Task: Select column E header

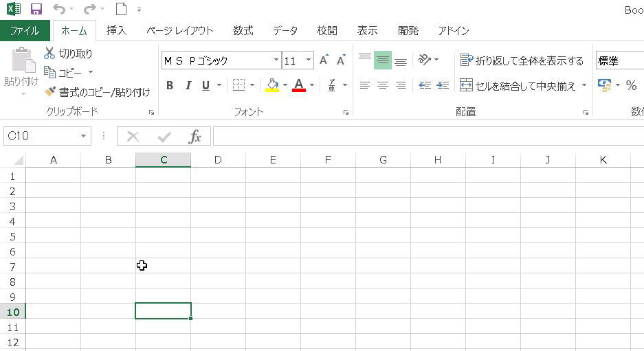Action: coord(273,160)
